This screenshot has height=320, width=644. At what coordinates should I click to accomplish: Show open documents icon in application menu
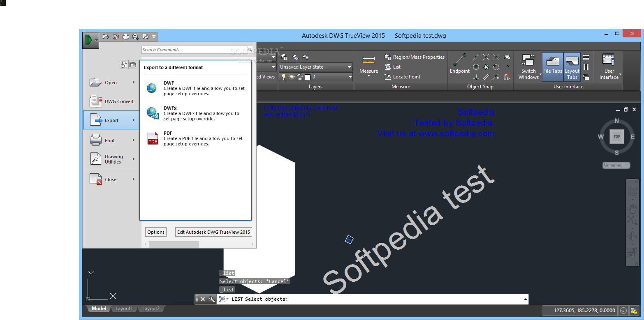pos(132,64)
